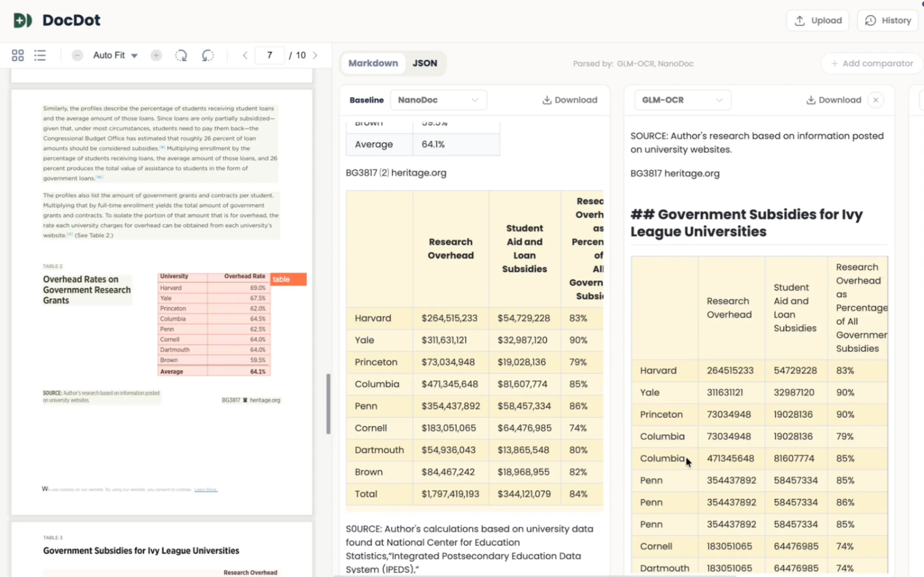The image size is (924, 577).
Task: Click the Table 3 Government Subsidies title in document
Action: pos(141,551)
